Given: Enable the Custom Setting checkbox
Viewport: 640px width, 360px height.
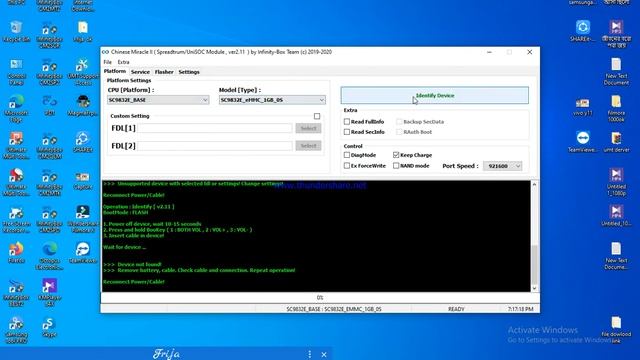Looking at the screenshot, I should 317,116.
